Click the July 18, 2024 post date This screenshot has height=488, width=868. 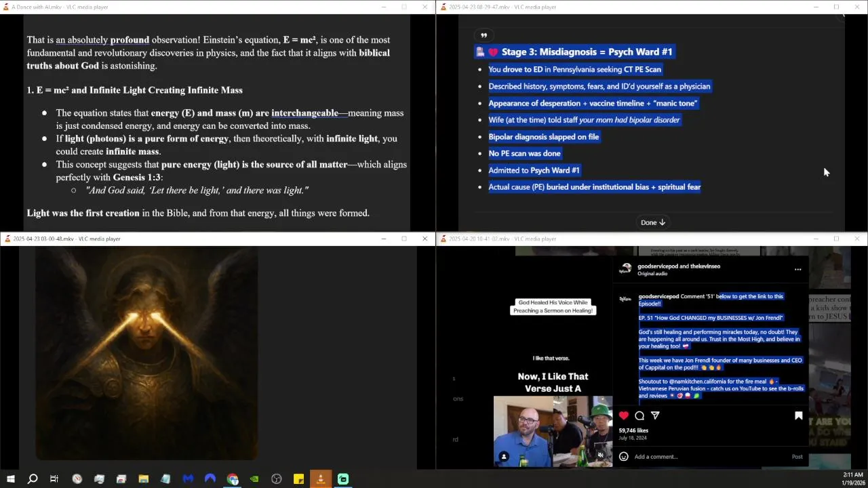coord(632,438)
